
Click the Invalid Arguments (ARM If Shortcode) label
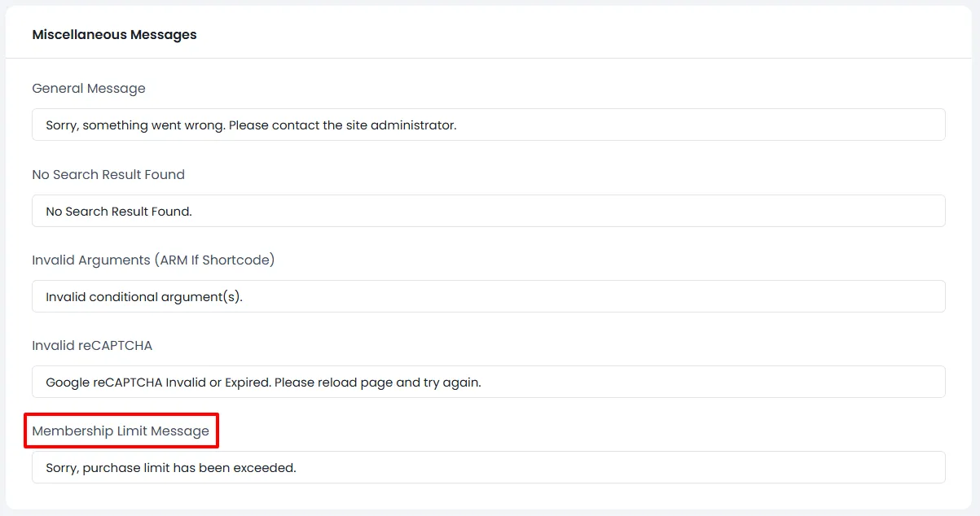coord(152,260)
